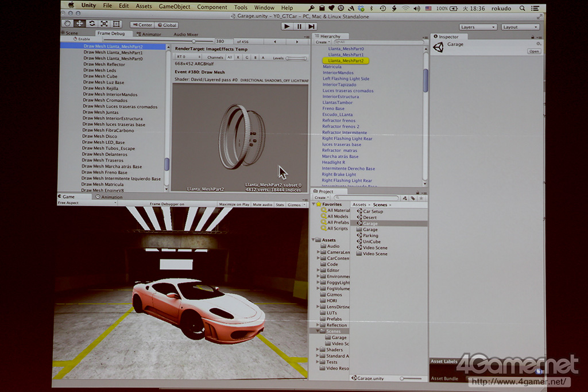Select the Scale tool

coord(104,24)
